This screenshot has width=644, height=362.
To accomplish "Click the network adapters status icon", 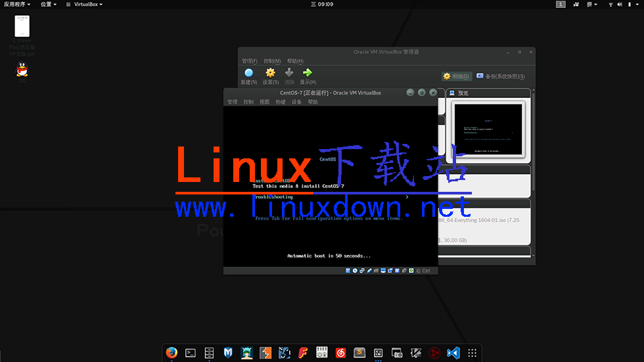I will click(362, 271).
